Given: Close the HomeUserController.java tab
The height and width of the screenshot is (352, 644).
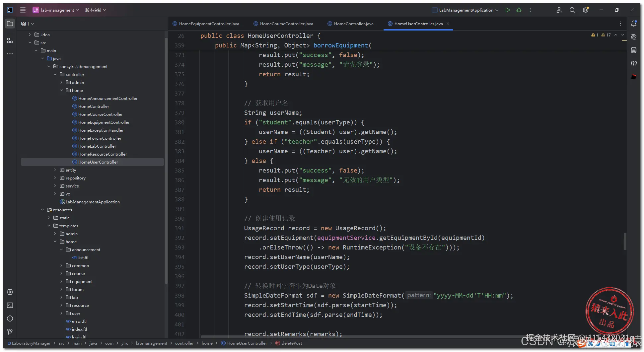Looking at the screenshot, I should (448, 24).
